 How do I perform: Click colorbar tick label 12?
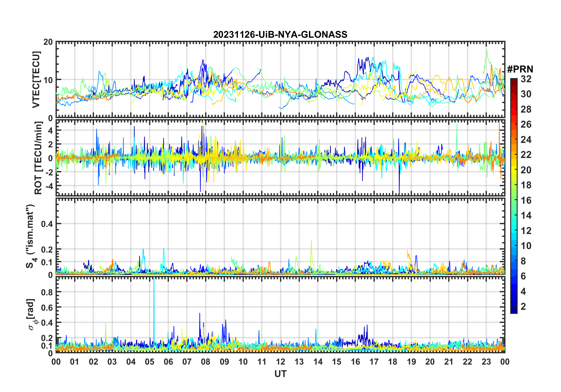pos(526,231)
